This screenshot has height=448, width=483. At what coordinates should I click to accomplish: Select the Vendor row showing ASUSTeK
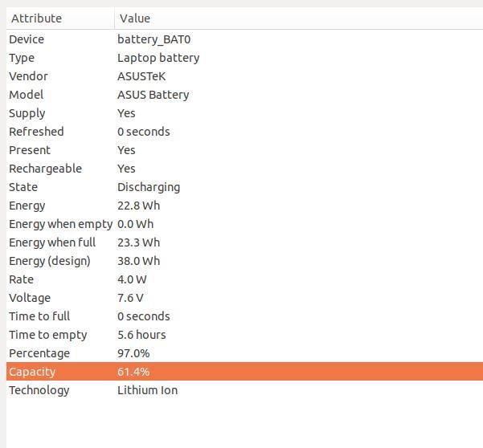pos(244,76)
